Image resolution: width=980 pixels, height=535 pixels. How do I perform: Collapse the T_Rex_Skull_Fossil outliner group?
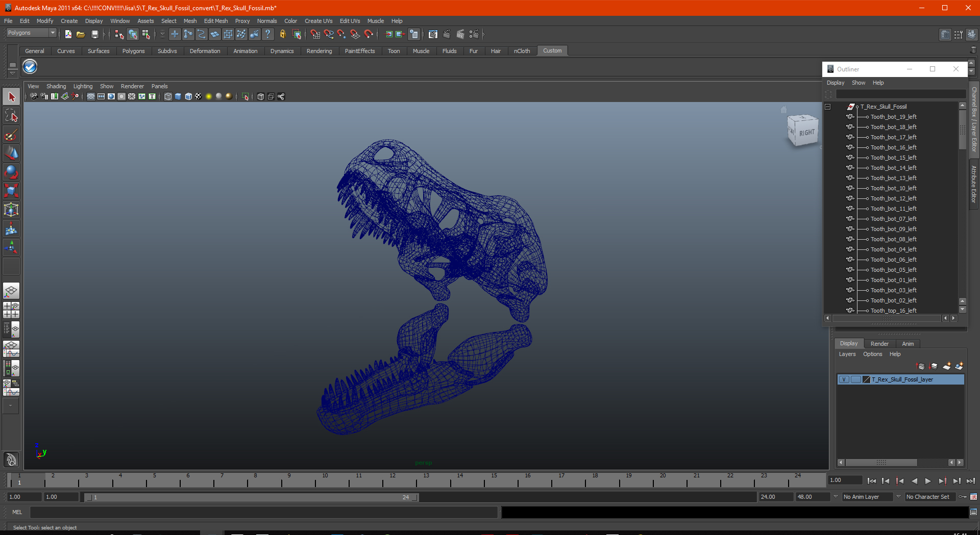[x=828, y=107]
